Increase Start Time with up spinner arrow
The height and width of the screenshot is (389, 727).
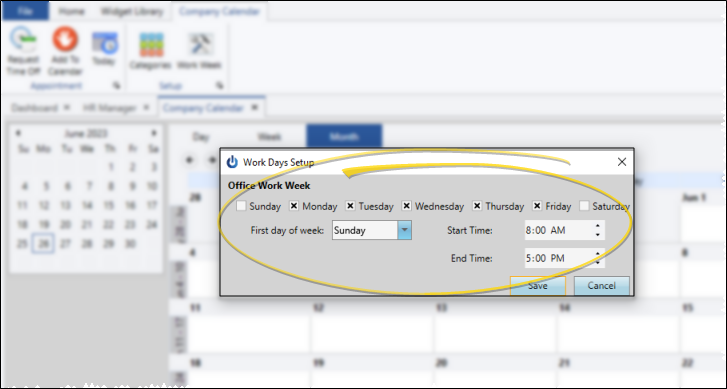point(598,226)
